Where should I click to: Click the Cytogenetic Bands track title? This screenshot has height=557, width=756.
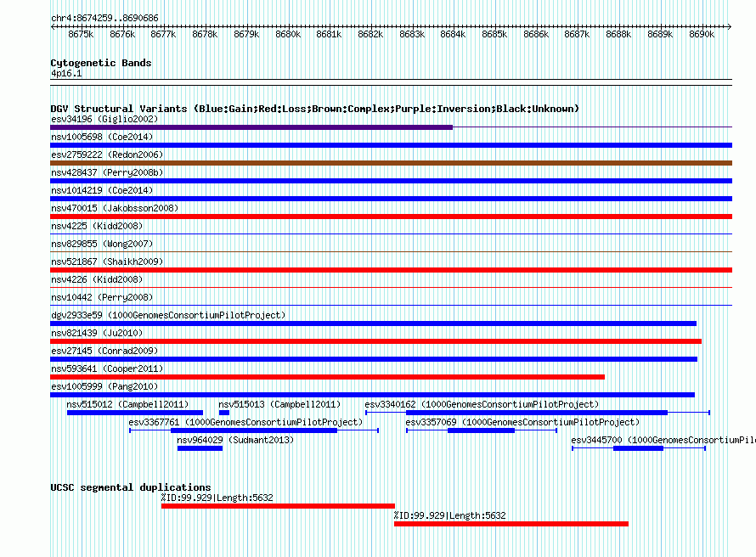101,63
